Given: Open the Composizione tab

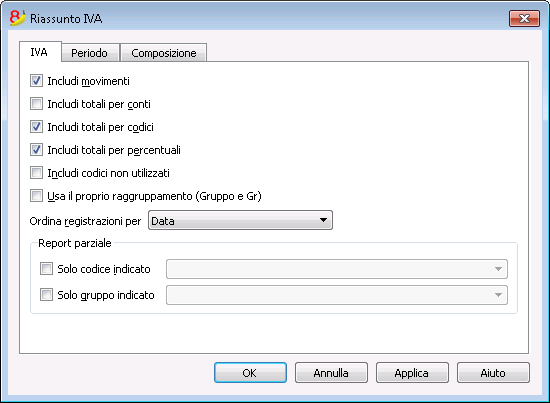Looking at the screenshot, I should pyautogui.click(x=163, y=53).
